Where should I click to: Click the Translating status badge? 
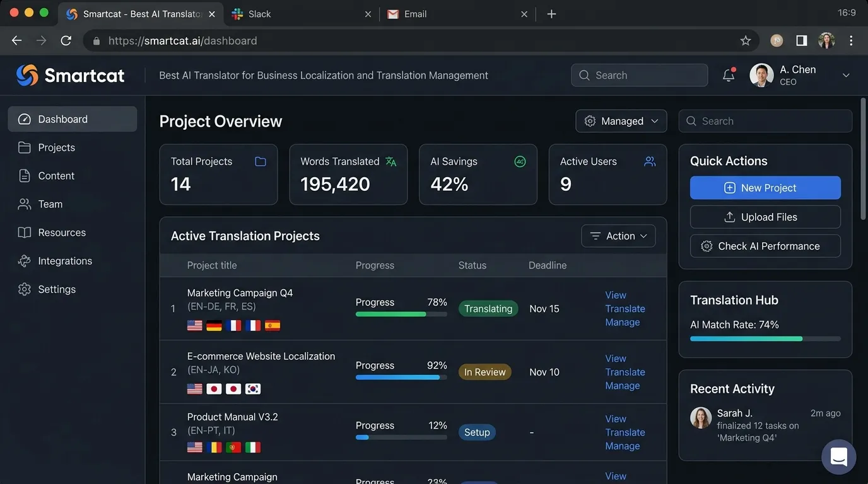pyautogui.click(x=488, y=309)
